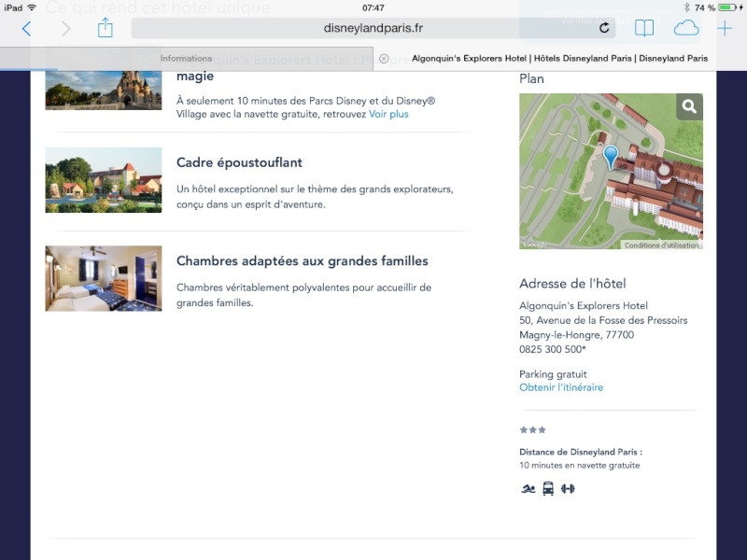Open iCloud tabs cloud icon
Screen dimensions: 747x560
(x=686, y=28)
